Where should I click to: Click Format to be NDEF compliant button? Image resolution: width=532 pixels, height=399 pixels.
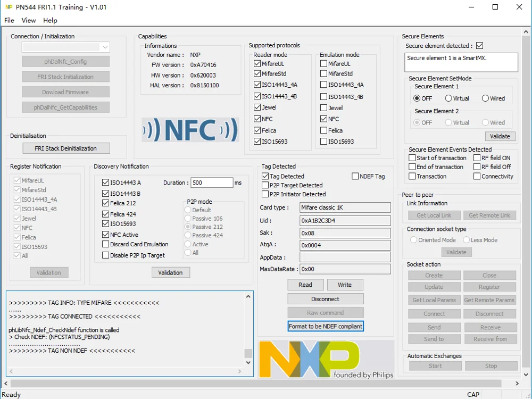tap(326, 327)
